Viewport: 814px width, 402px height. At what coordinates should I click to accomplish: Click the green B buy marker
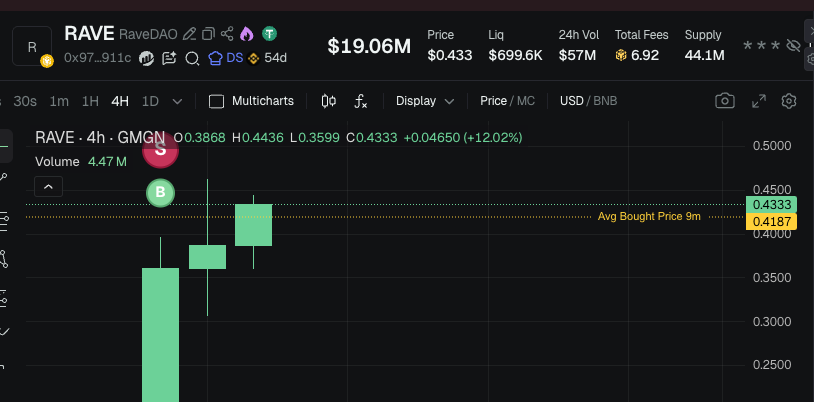coord(160,193)
